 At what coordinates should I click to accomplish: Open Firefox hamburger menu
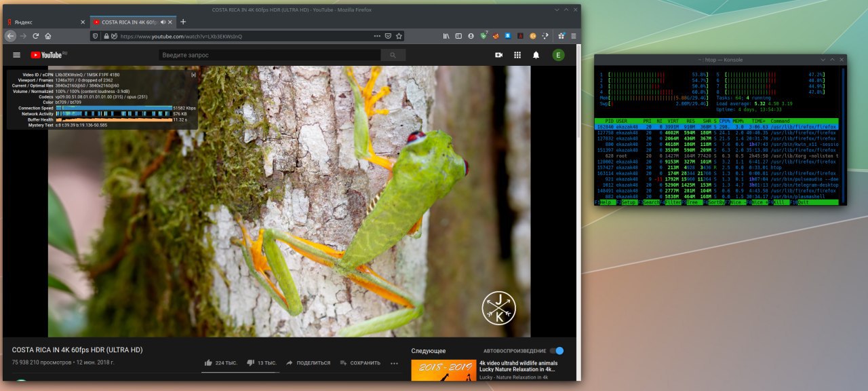click(572, 36)
